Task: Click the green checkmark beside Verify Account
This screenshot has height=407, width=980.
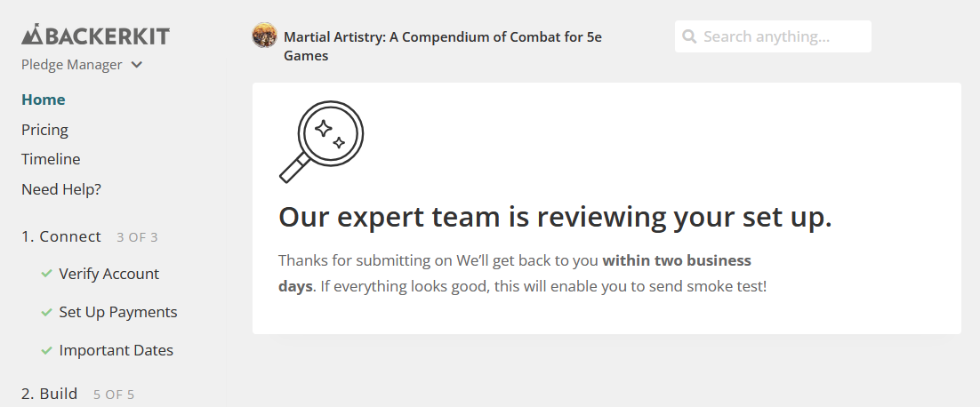Action: 46,274
